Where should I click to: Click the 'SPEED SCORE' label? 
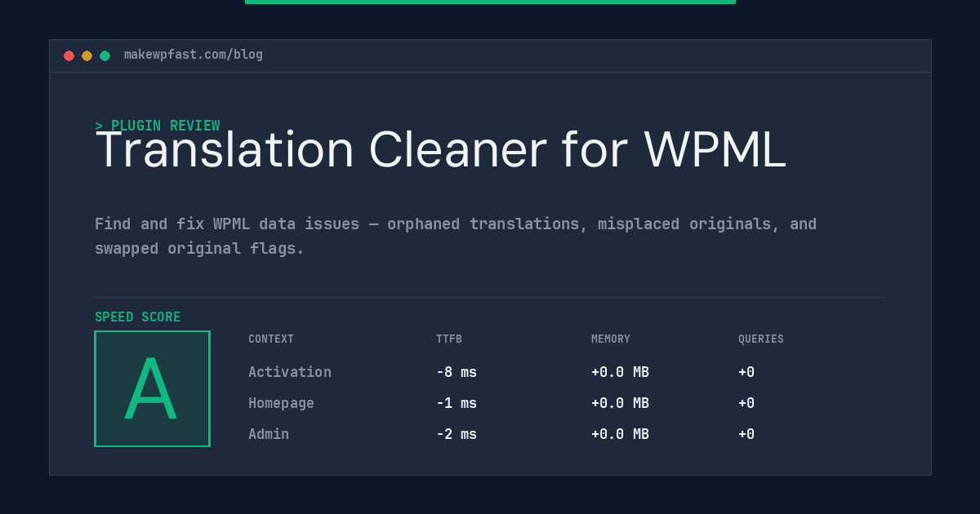138,317
